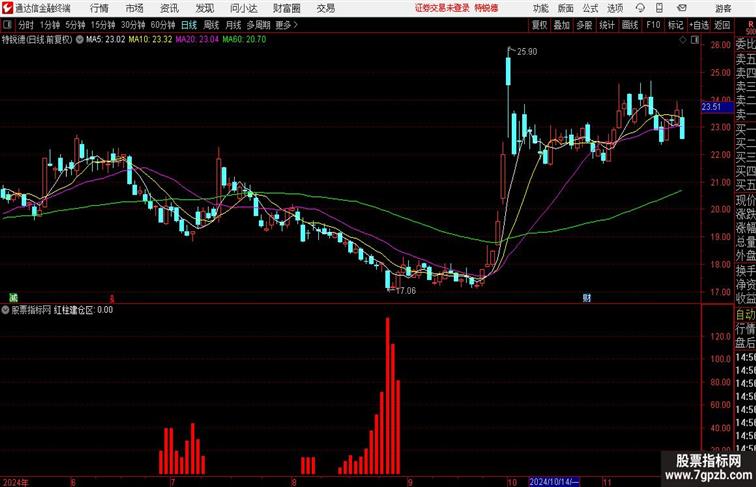Image resolution: width=756 pixels, height=487 pixels.
Task: Click the 叠加 overlay button
Action: pos(562,25)
